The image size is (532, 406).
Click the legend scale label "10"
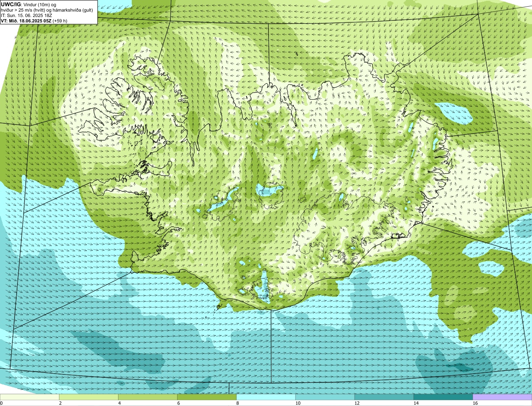pos(298,403)
